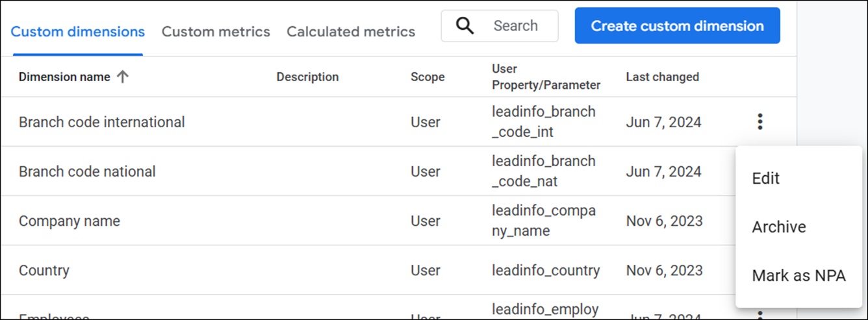Click the Last changed column header
Screen dimensions: 868x320
[x=662, y=77]
